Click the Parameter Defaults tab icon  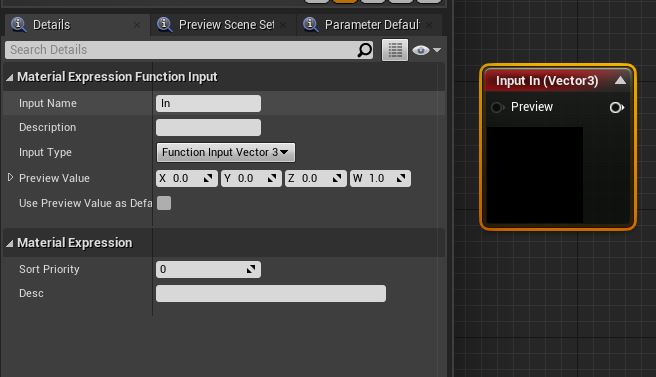[x=310, y=24]
